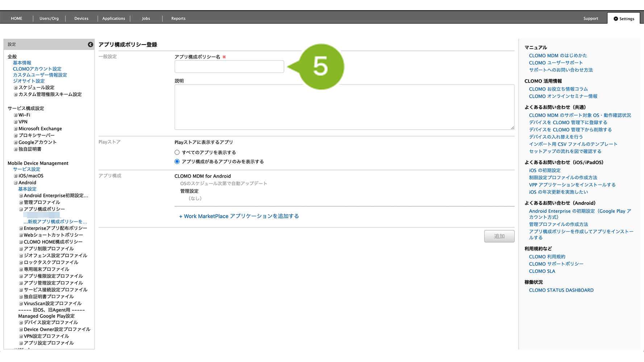Open サポートへのお問い合わせ方法 link

pos(561,70)
